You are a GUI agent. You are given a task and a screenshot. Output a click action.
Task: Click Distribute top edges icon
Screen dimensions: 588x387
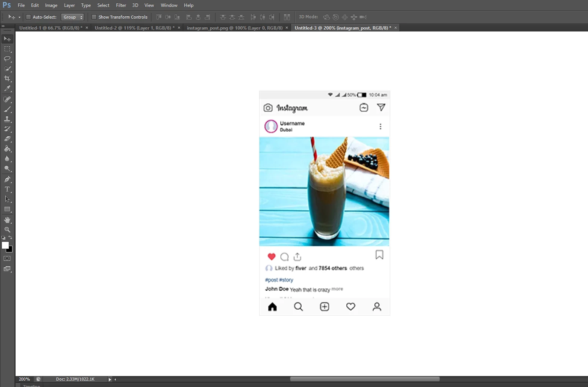223,17
